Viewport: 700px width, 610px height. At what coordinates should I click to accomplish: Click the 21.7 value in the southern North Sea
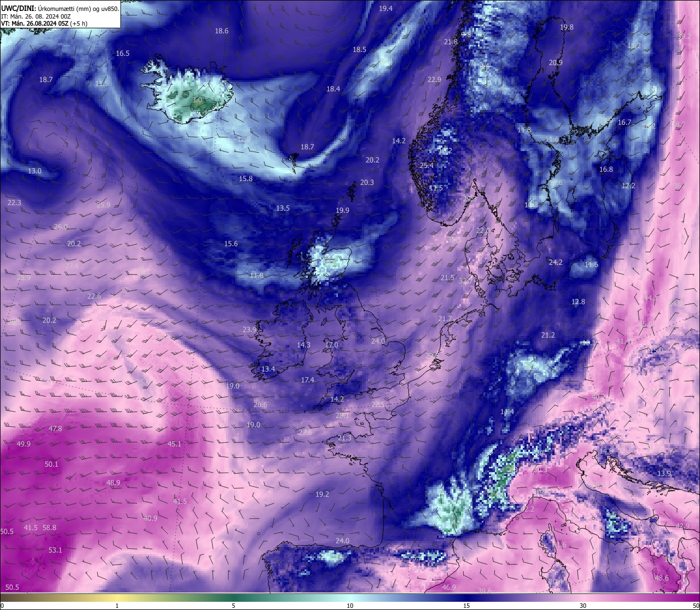coord(446,319)
